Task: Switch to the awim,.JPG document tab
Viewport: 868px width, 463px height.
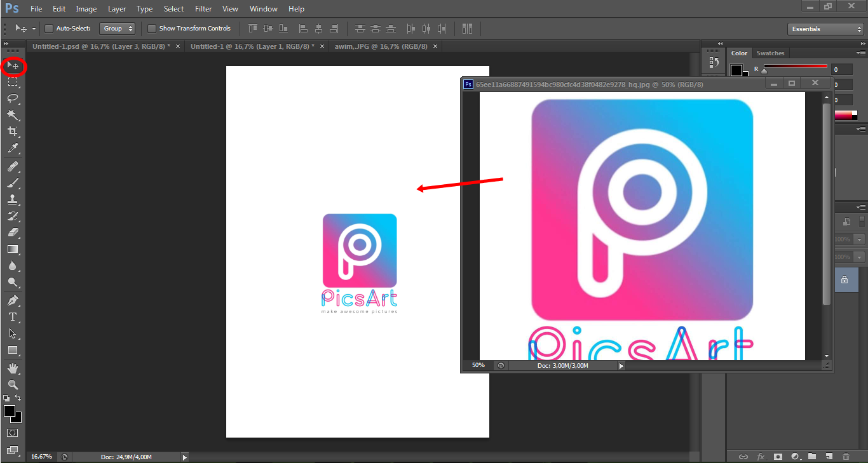Action: tap(381, 46)
